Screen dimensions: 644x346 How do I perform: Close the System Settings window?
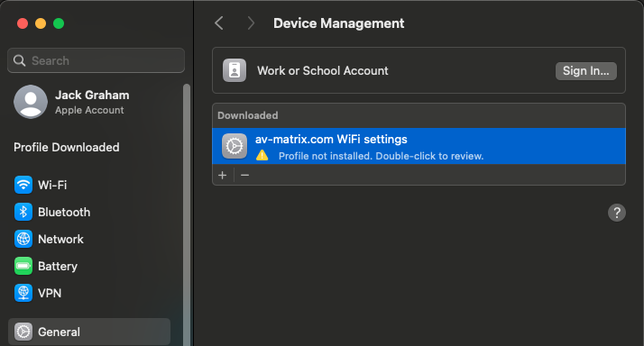point(23,23)
